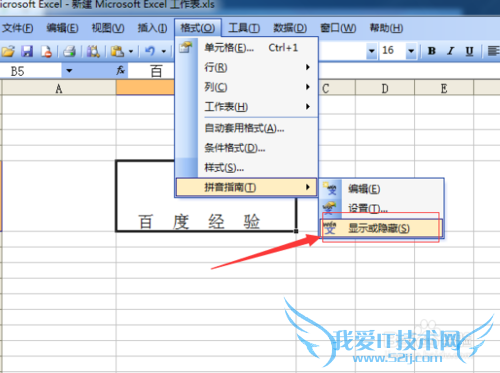
Task: Select column A header
Action: tap(59, 88)
